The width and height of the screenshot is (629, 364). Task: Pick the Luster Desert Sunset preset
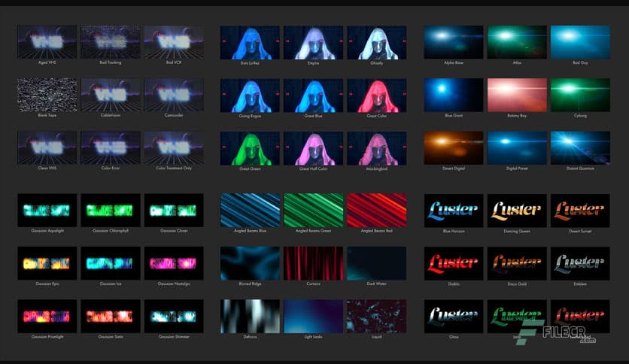(580, 211)
